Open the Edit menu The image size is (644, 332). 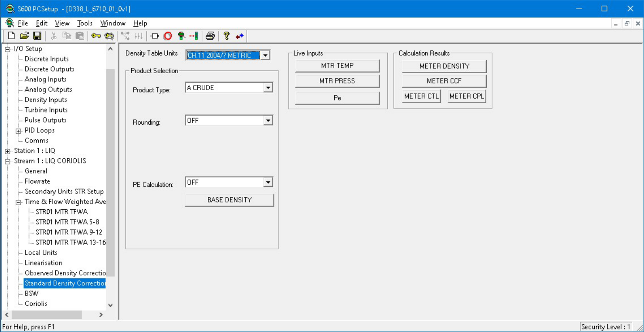41,23
